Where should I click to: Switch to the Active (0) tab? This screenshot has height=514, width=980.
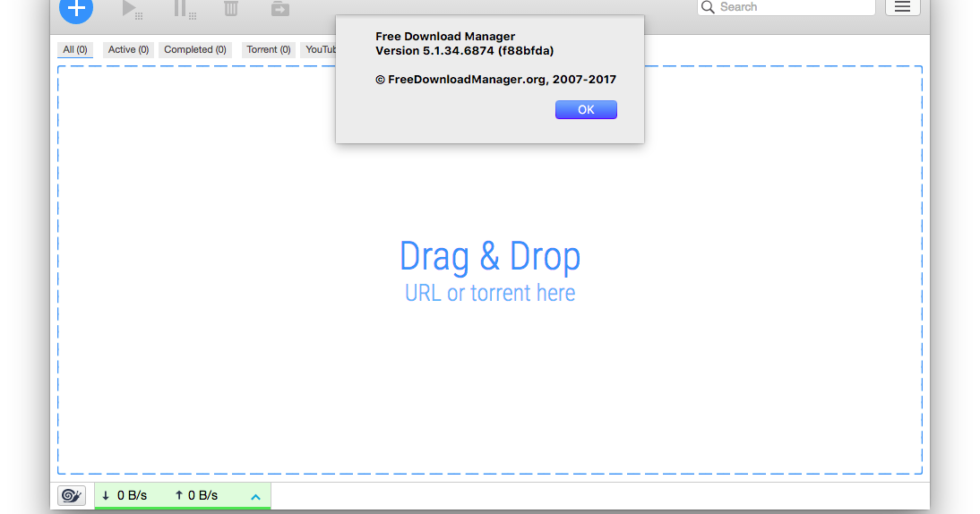128,49
